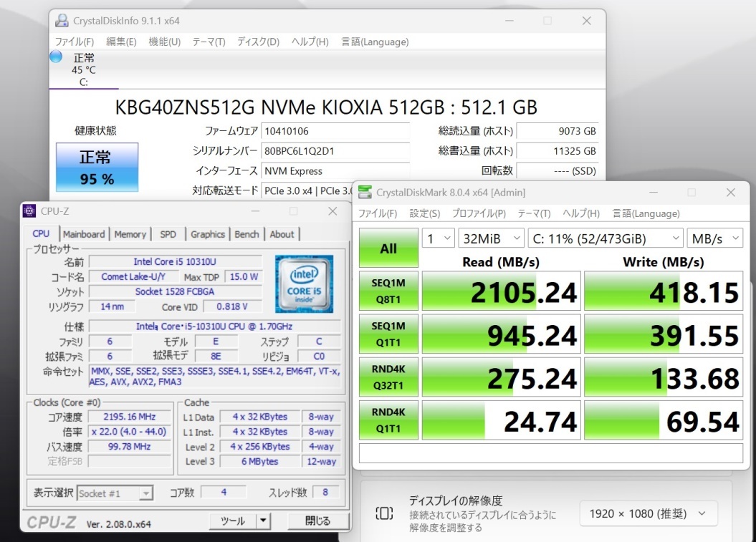Screen dimensions: 756x542
Task: Open テーマ(T) menu in CrystalDiskInfo
Action: point(209,42)
